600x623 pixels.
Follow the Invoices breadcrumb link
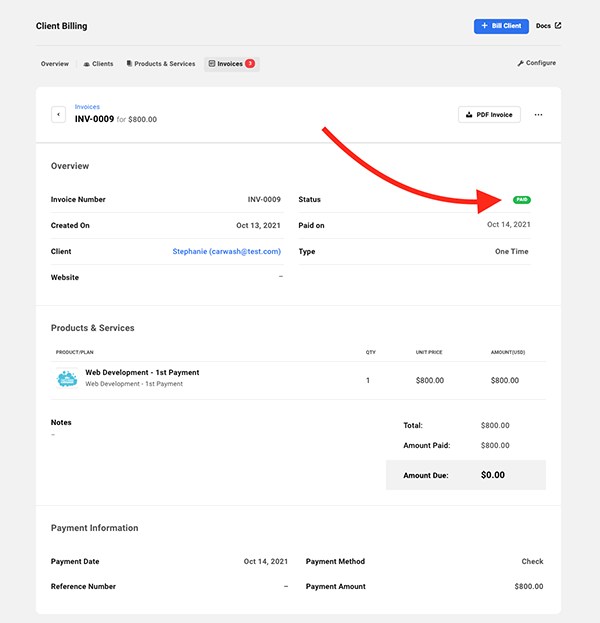[x=87, y=106]
